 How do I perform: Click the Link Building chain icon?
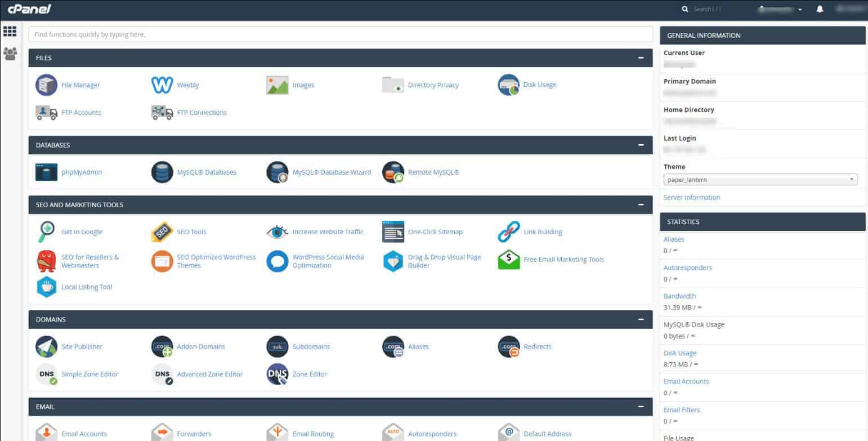509,232
